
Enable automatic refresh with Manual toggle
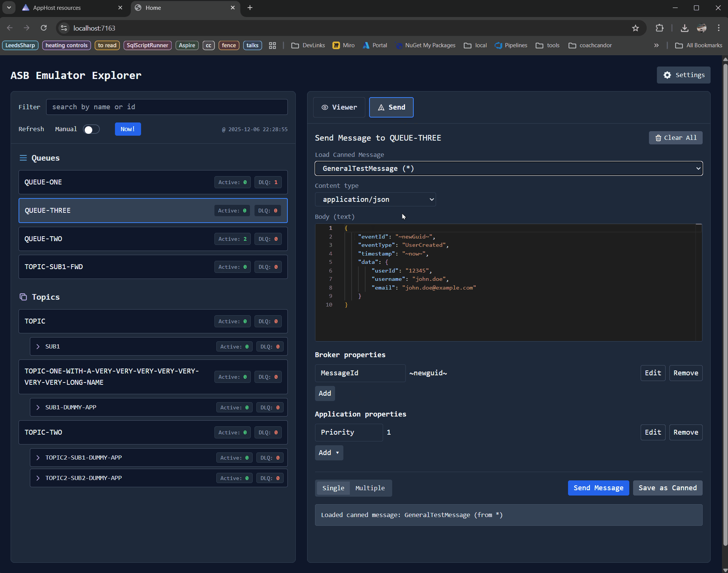(x=91, y=129)
